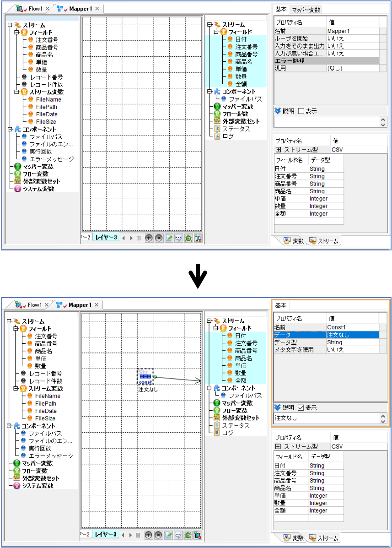Collapse ストリーム変数 node in upper left tree
Image resolution: width=392 pixels, height=548 pixels.
tap(16, 92)
